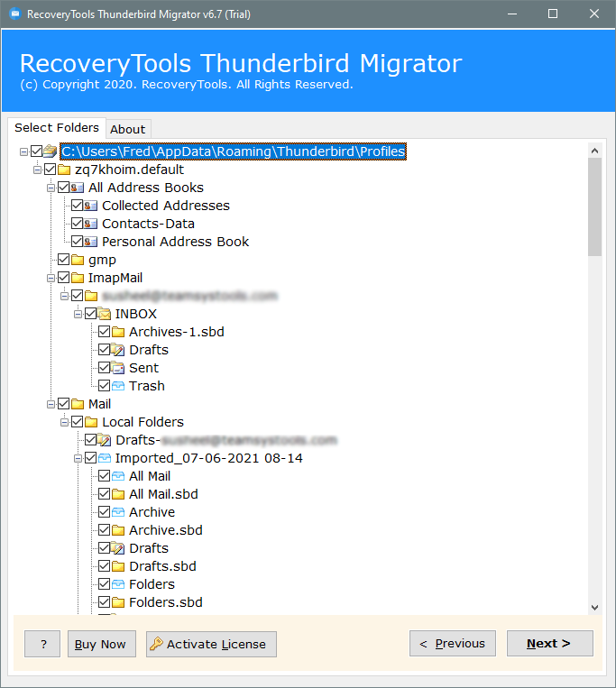Click the contact card icon for Contacts-Data
The image size is (616, 688).
click(91, 224)
